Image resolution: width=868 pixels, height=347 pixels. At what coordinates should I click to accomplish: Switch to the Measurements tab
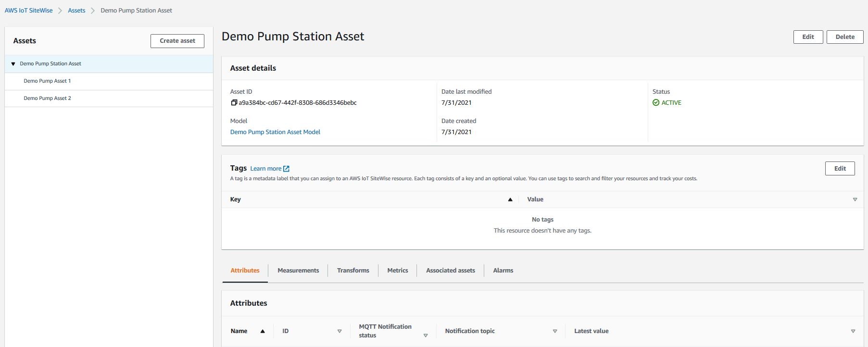(x=298, y=271)
